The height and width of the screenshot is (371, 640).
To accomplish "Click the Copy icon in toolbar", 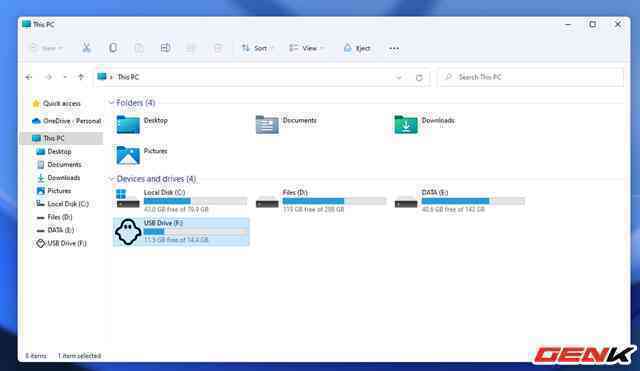I will point(113,48).
